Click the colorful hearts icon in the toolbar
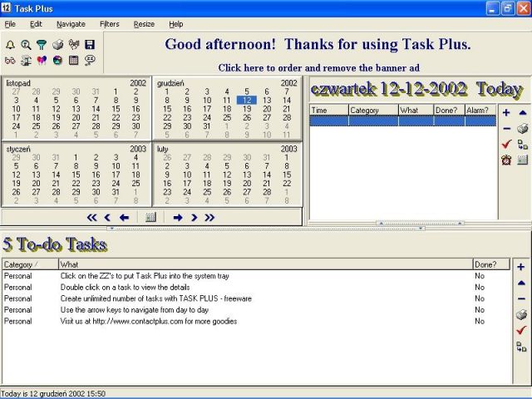 click(x=42, y=61)
